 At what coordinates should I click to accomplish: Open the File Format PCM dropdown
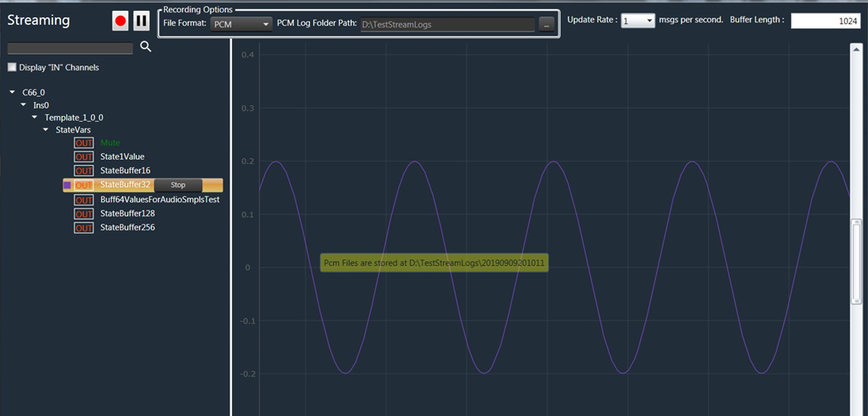pyautogui.click(x=241, y=24)
